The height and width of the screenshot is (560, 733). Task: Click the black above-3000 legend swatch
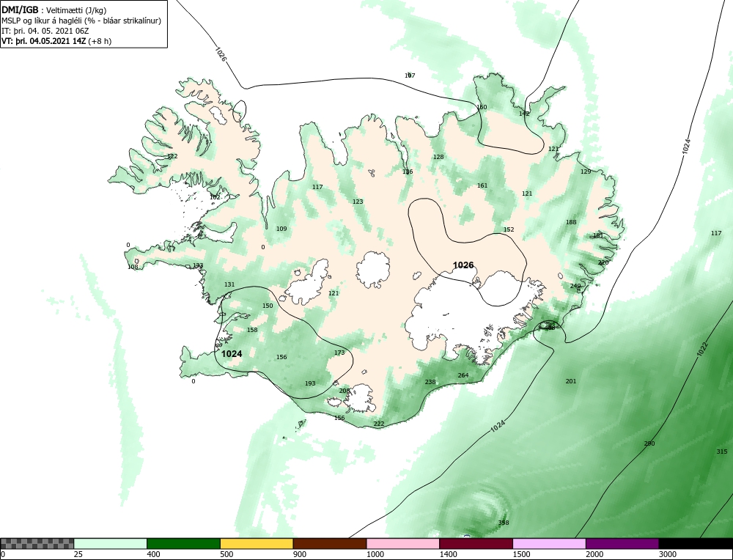696,544
